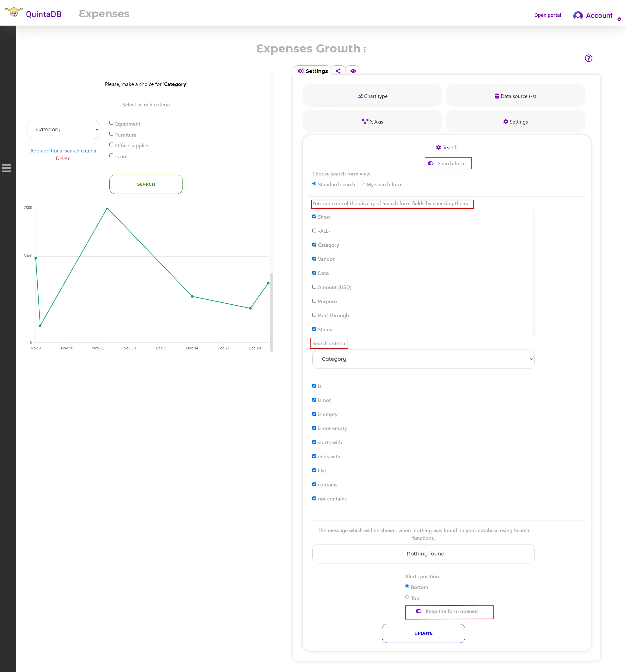Open the share tab icon
627x672 pixels.
[x=338, y=71]
